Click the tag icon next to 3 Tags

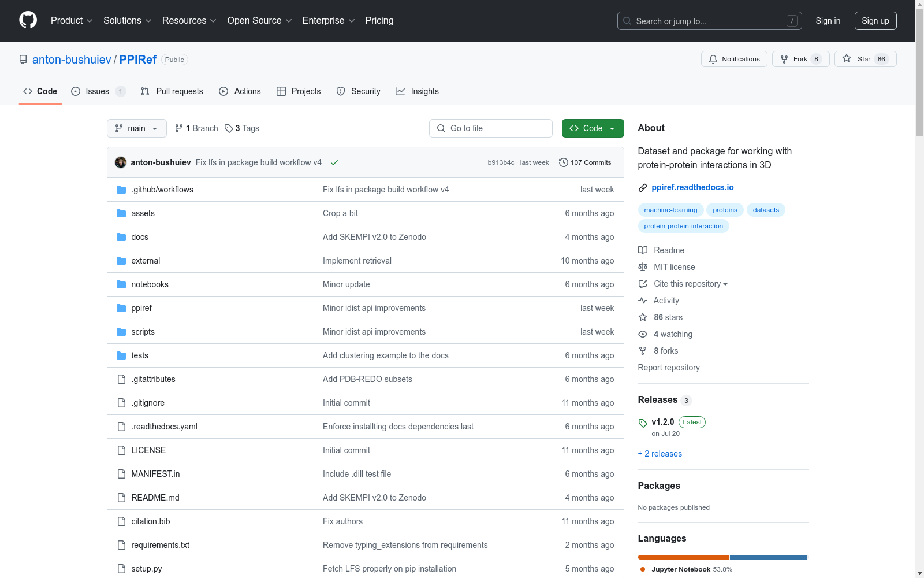tap(229, 128)
